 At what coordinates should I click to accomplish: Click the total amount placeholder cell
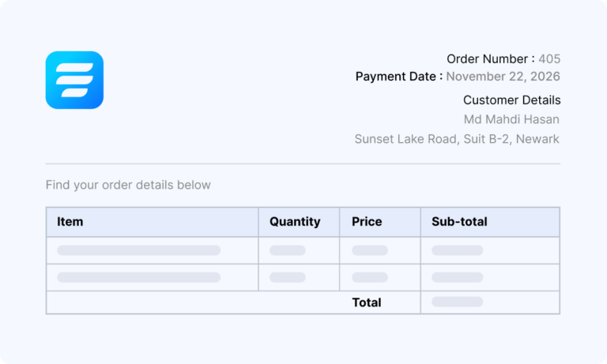point(457,302)
